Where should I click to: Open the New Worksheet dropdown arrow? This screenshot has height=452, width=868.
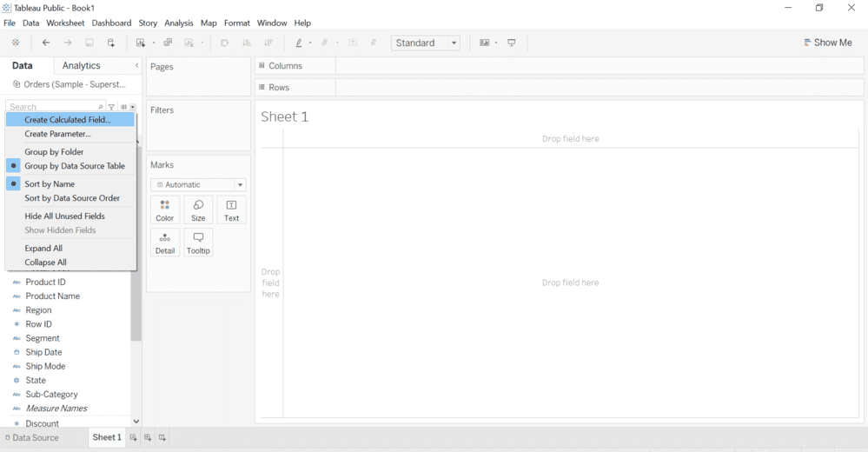[x=154, y=43]
